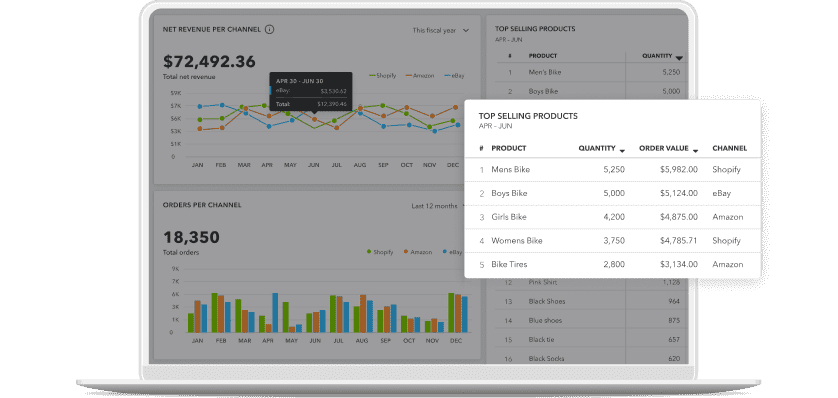Click the 1,128 quantity for Pink Shirt

click(671, 282)
